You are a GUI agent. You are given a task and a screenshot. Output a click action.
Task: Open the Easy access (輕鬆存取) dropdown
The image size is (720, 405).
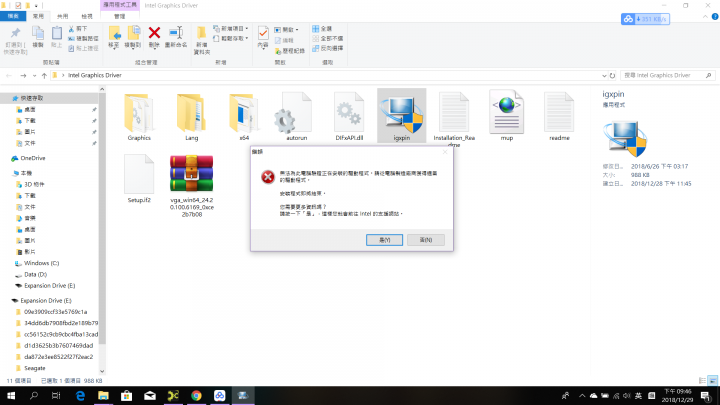tap(231, 39)
